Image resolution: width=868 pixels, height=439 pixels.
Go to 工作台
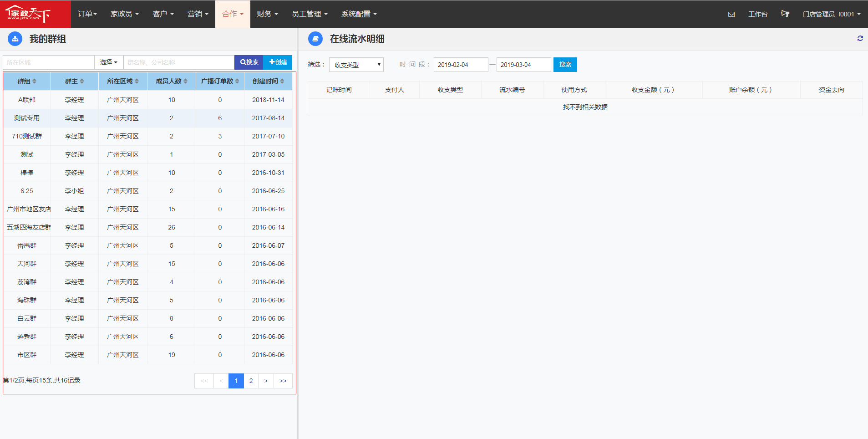(x=758, y=14)
